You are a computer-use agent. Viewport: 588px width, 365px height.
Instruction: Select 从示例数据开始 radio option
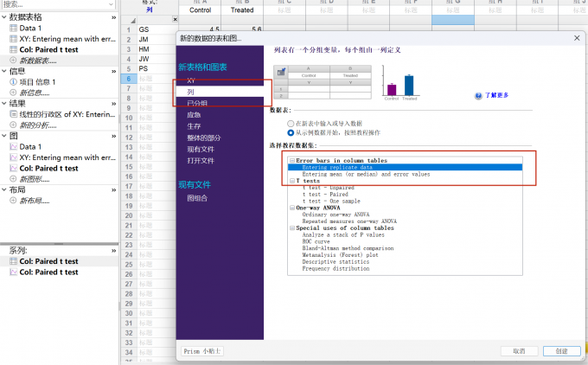point(291,132)
